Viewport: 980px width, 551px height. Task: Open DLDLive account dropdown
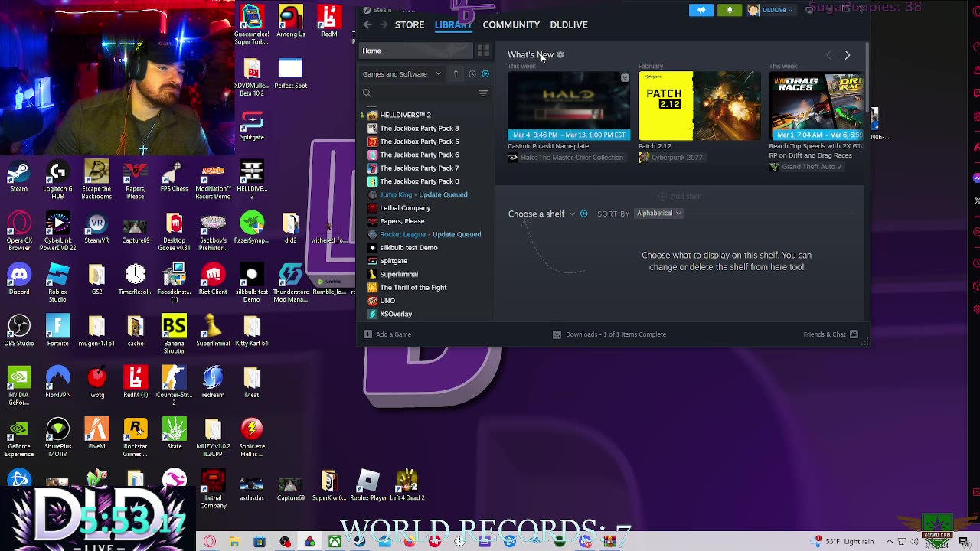click(771, 10)
